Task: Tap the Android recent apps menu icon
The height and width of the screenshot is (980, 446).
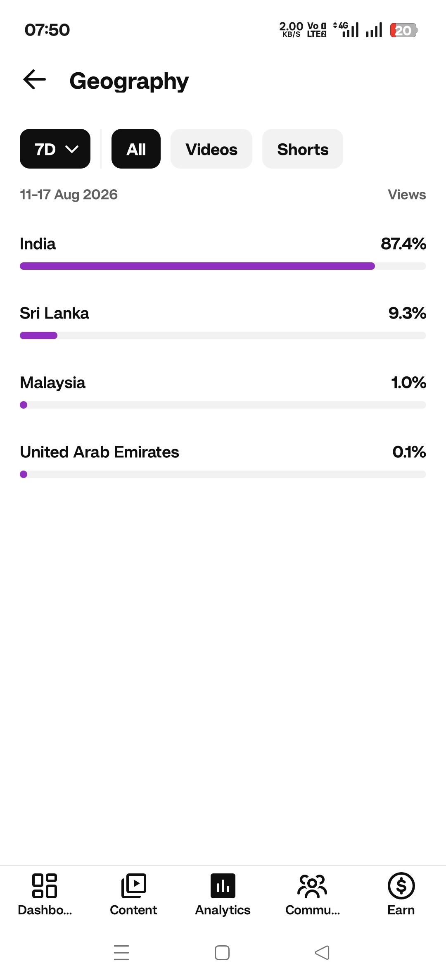Action: click(x=121, y=953)
